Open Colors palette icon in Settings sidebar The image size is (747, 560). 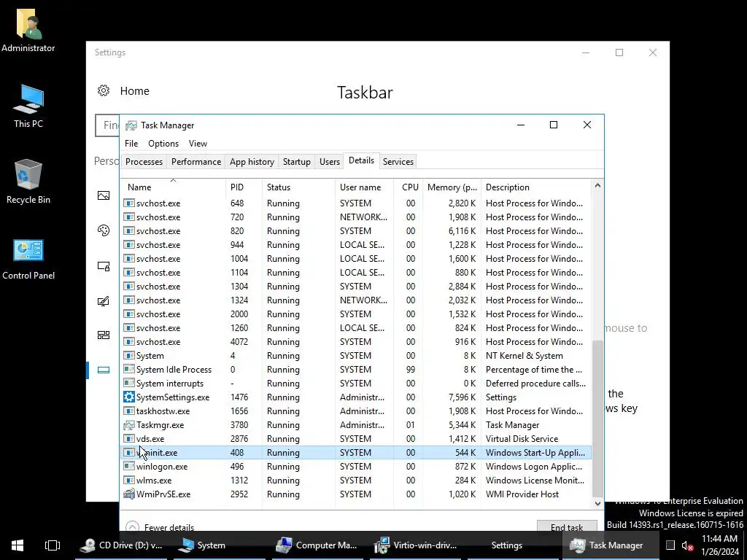coord(104,230)
